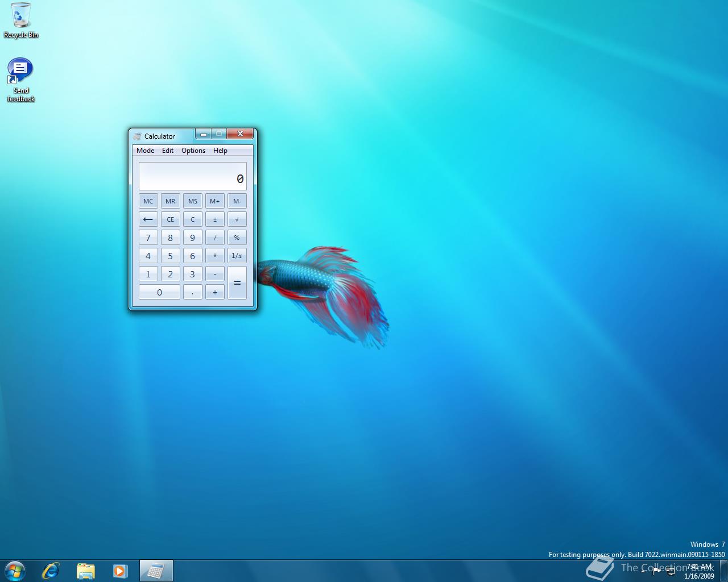Tap digit 6 on the calculator
The height and width of the screenshot is (582, 728).
(x=193, y=256)
